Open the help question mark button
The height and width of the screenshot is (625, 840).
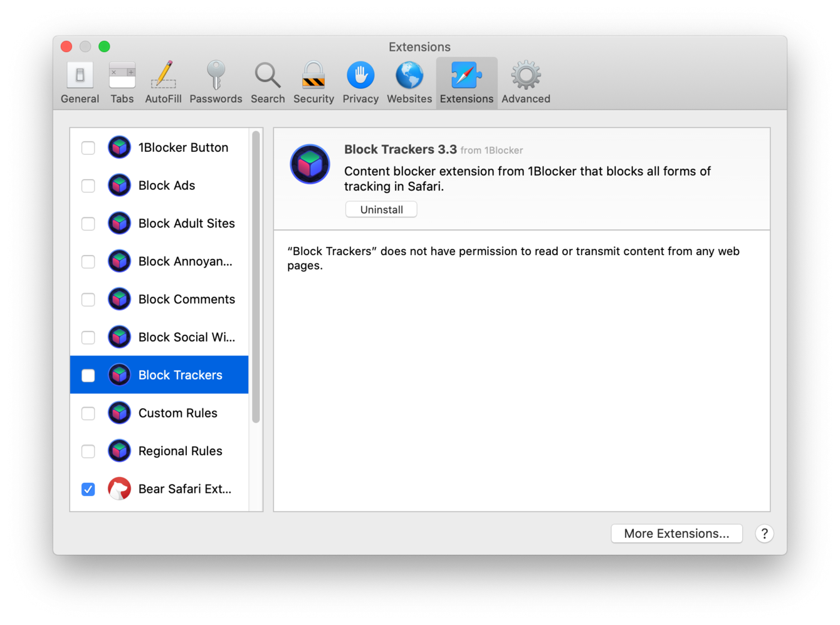pos(764,533)
